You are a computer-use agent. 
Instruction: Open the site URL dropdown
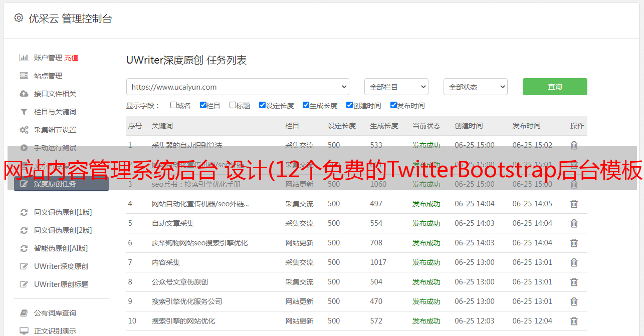coord(238,87)
